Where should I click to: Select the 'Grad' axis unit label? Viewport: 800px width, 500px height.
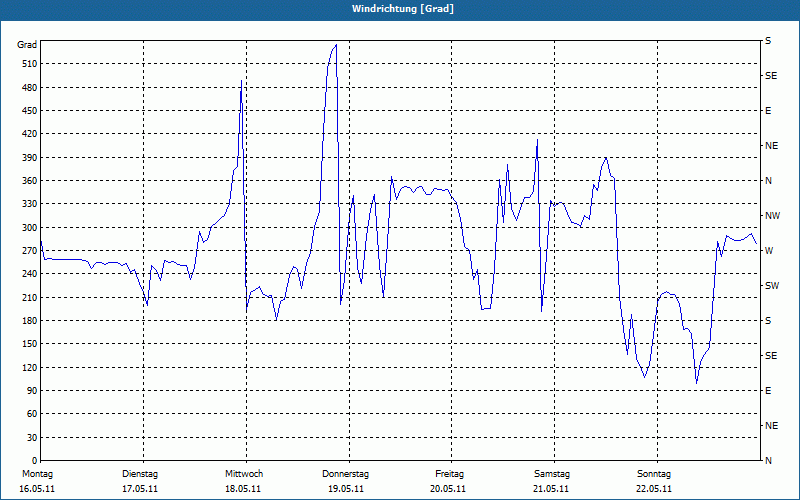27,45
